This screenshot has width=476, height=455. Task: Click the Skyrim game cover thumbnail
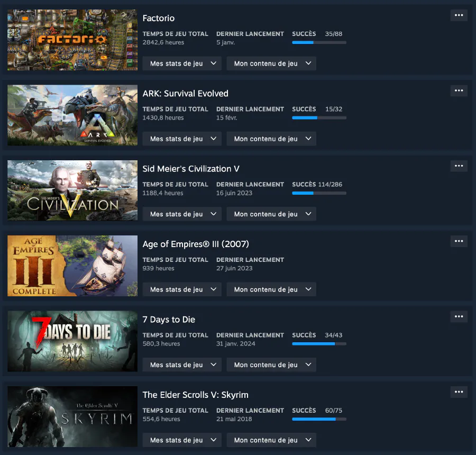72,417
